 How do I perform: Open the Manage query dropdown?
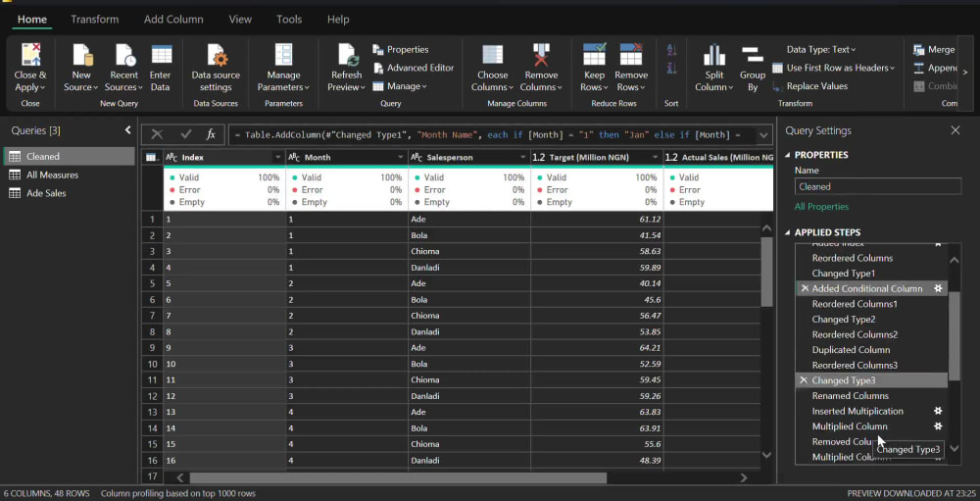(x=400, y=86)
